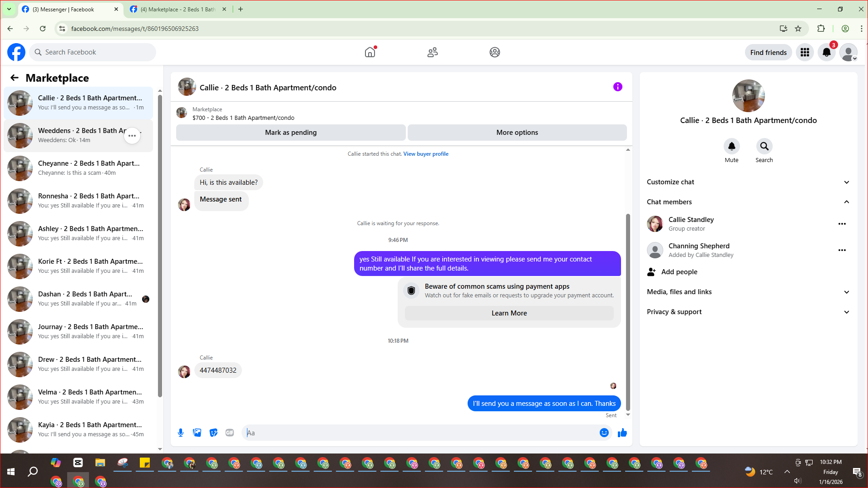Open a new browser tab
The height and width of the screenshot is (488, 868).
point(241,9)
